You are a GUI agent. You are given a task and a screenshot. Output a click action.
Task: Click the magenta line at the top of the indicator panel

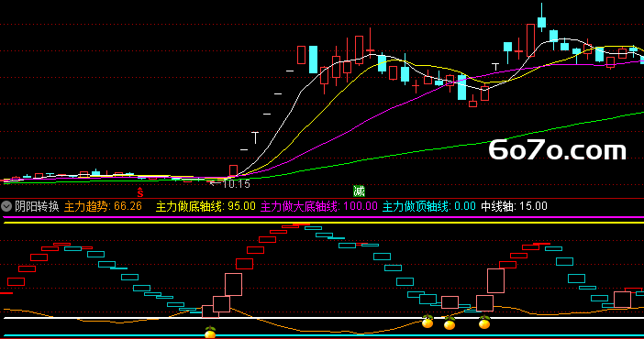tap(322, 217)
